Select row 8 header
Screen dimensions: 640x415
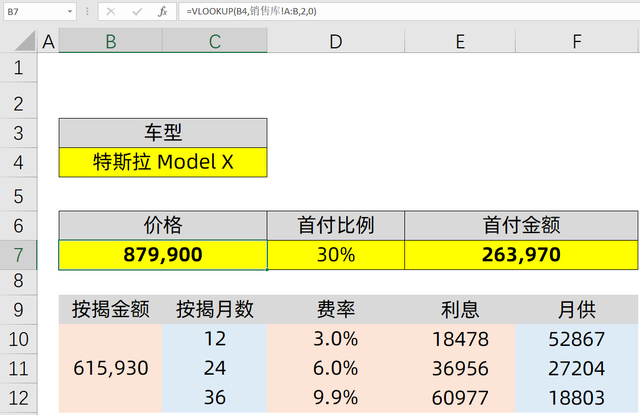[18, 281]
